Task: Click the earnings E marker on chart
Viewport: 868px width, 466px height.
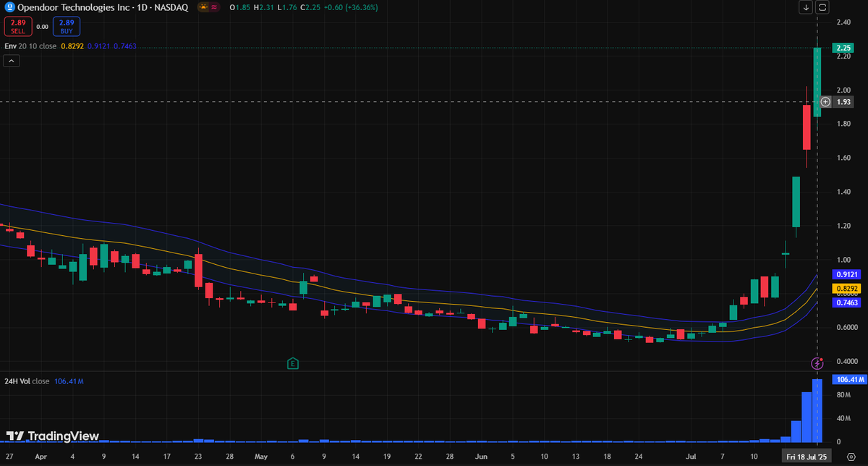Action: 293,363
